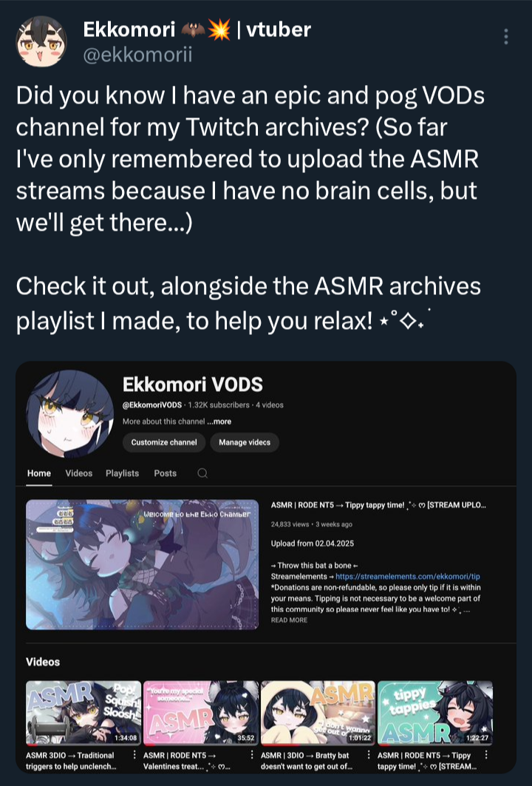Play the featured Echo Chamber video thumbnail
Screen dimensions: 532x786
pyautogui.click(x=143, y=564)
